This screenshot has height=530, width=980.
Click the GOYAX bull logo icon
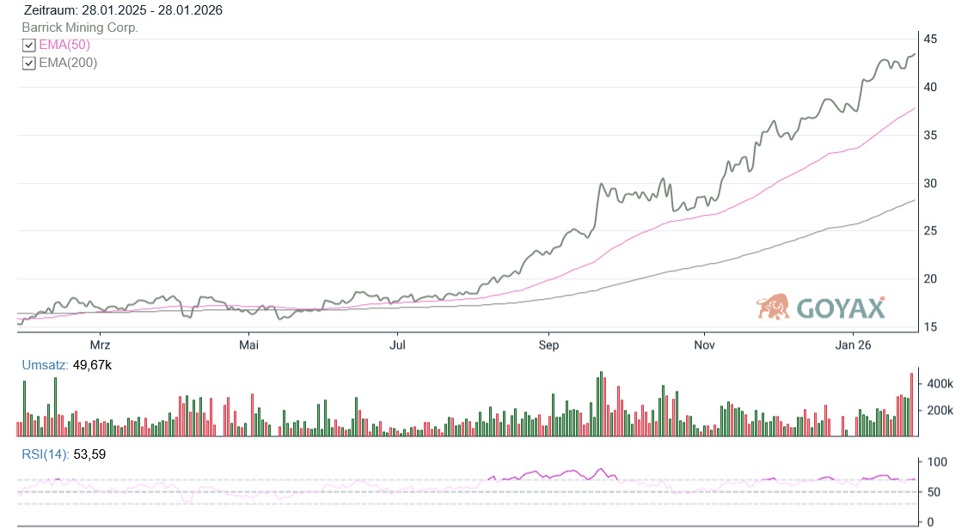click(x=773, y=307)
